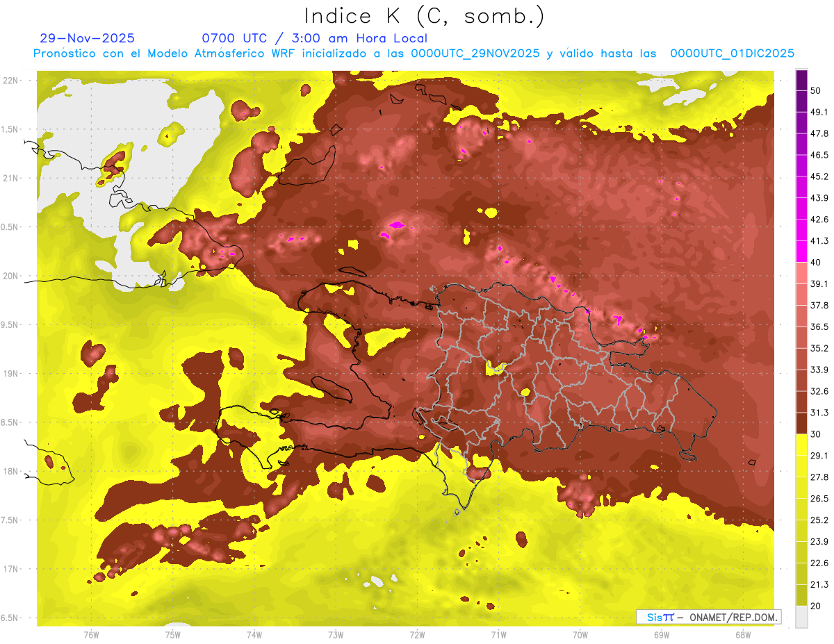
Task: Click the '31.3' color scale value
Action: 819,413
